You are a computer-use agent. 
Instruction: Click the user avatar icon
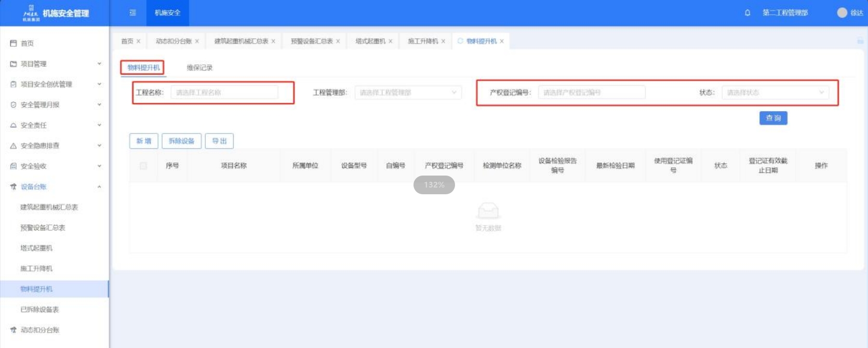tap(842, 12)
